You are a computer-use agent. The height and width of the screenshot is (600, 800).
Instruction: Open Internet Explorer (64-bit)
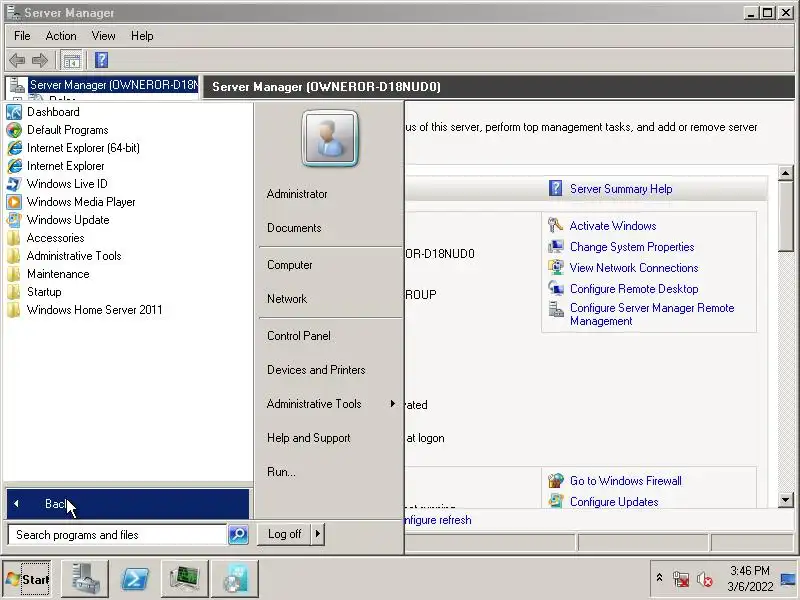point(83,148)
